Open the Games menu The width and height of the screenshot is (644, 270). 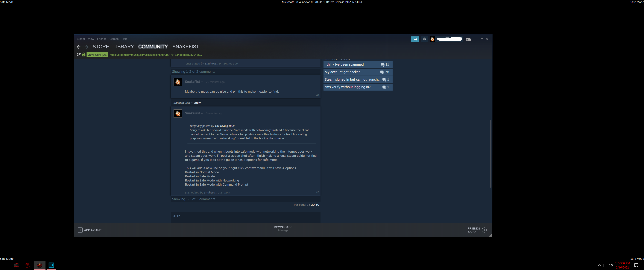(114, 39)
